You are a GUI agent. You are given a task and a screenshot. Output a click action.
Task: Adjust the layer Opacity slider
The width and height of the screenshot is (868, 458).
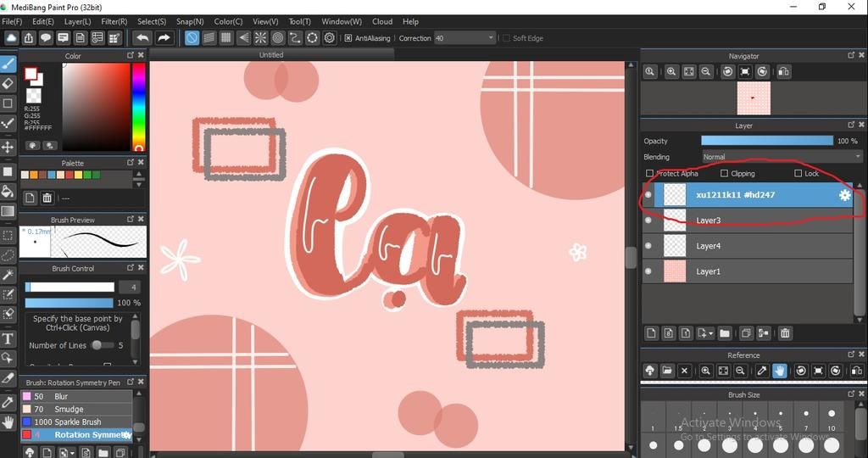767,142
